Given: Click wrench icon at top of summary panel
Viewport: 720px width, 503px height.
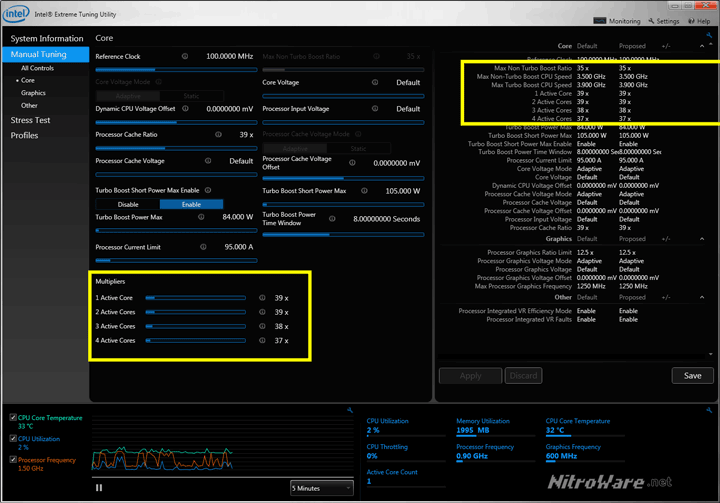Looking at the screenshot, I should (x=709, y=35).
